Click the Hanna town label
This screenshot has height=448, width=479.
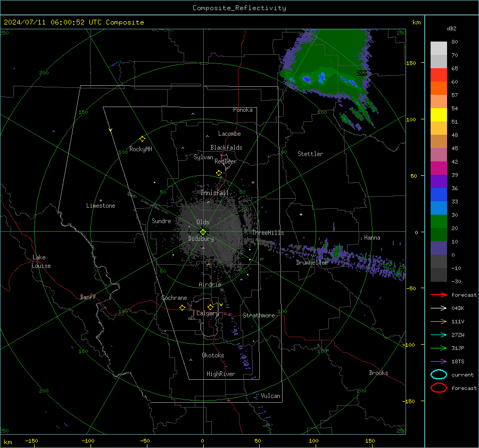point(372,238)
